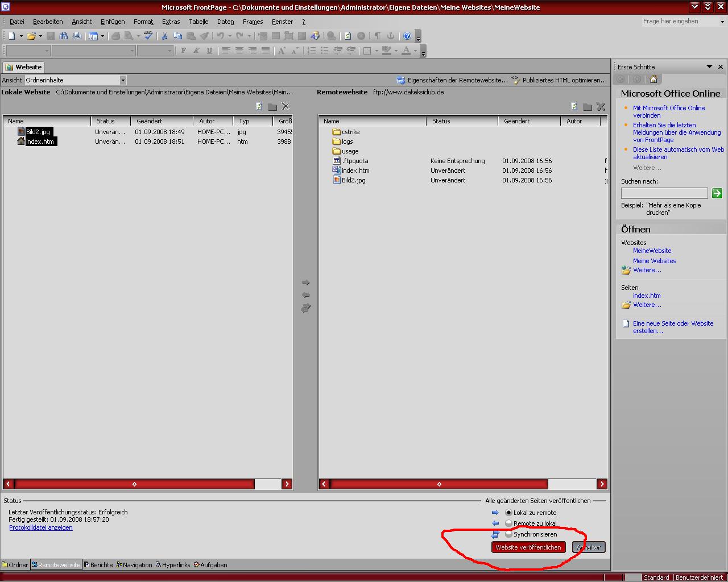Viewport: 728px width, 582px height.
Task: Refresh the remote website file list
Action: pyautogui.click(x=574, y=106)
